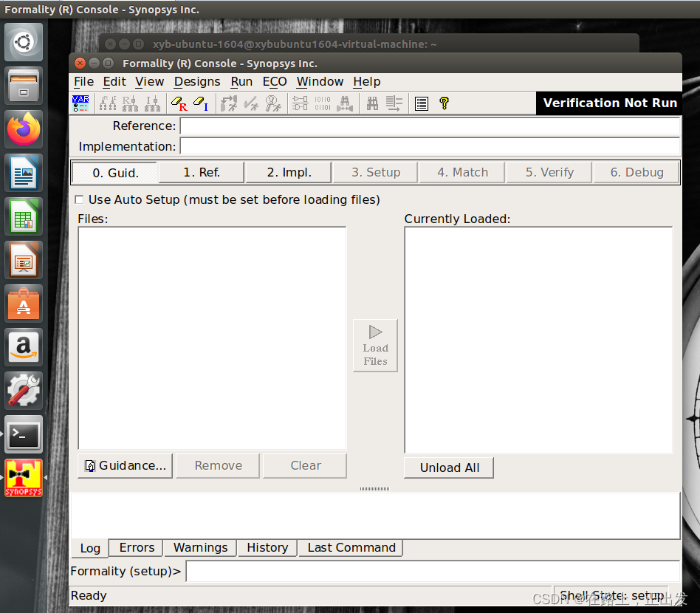Open the Files manager in the launcher
The height and width of the screenshot is (613, 700).
24,86
